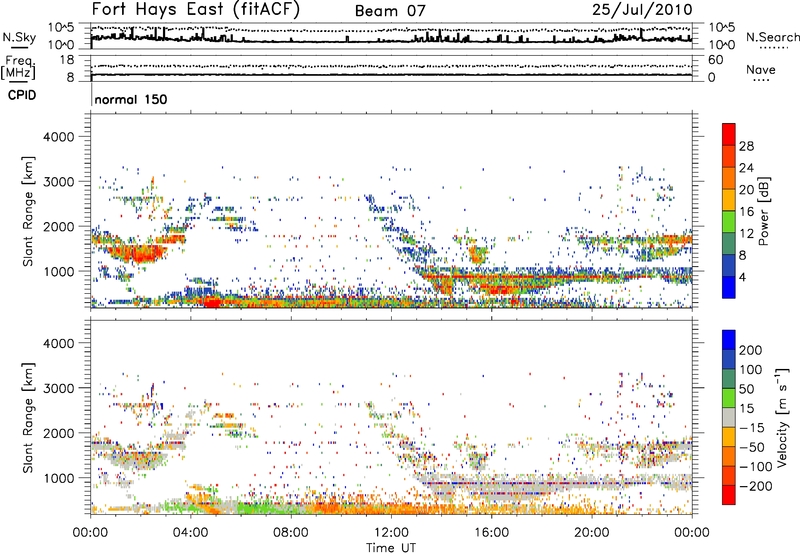Select 'Slant Range [km]' label of velocity panel
The height and width of the screenshot is (554, 800).
point(28,417)
